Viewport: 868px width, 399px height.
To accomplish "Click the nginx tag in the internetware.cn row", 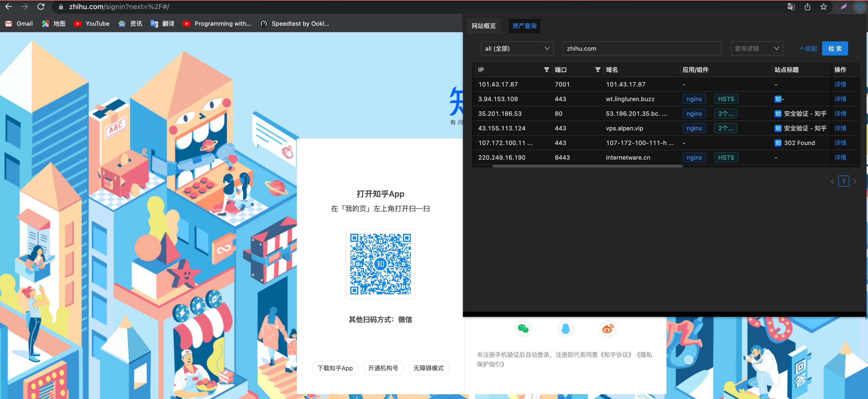I will pos(694,157).
